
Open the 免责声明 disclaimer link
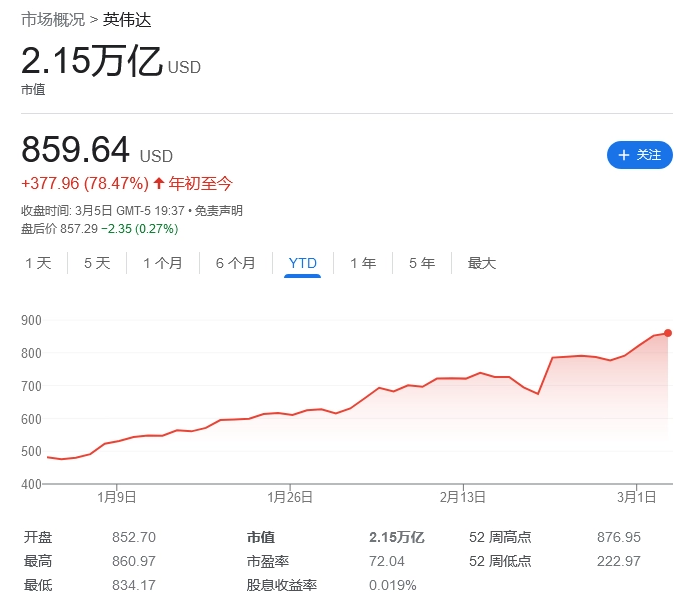click(x=218, y=210)
